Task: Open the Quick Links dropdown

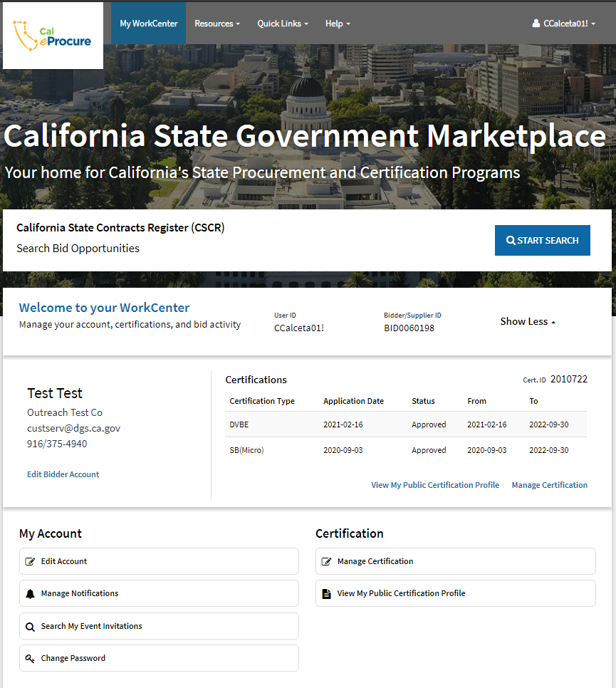Action: (282, 23)
